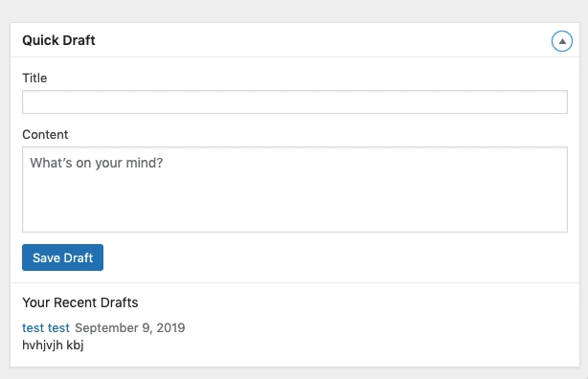Screen dimensions: 588x379
Task: Focus the Title input field
Action: 295,102
